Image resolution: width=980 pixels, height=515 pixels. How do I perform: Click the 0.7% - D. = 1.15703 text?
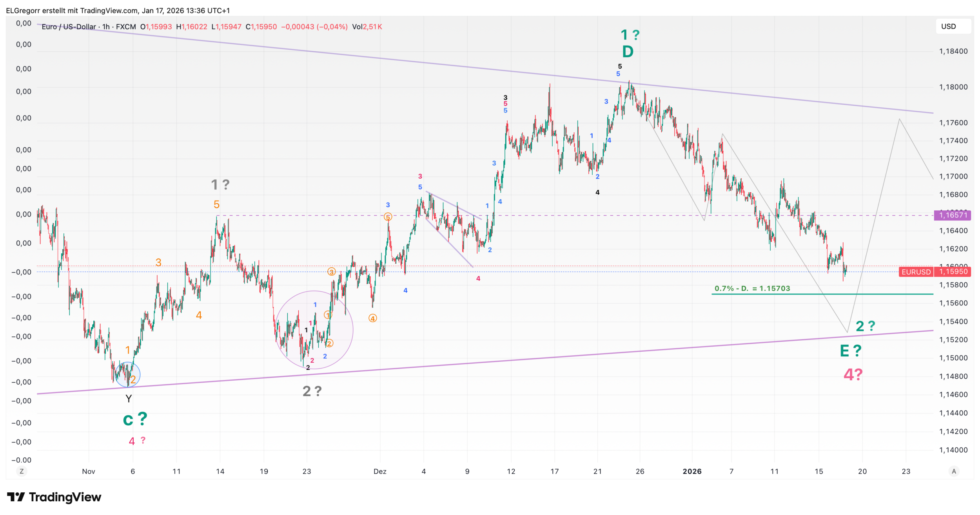[x=752, y=289]
